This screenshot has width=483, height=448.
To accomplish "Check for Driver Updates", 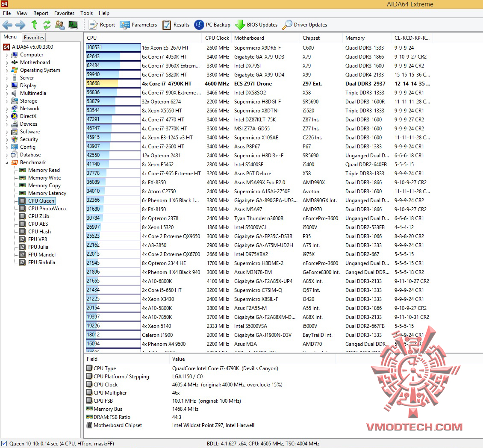I will click(x=305, y=25).
